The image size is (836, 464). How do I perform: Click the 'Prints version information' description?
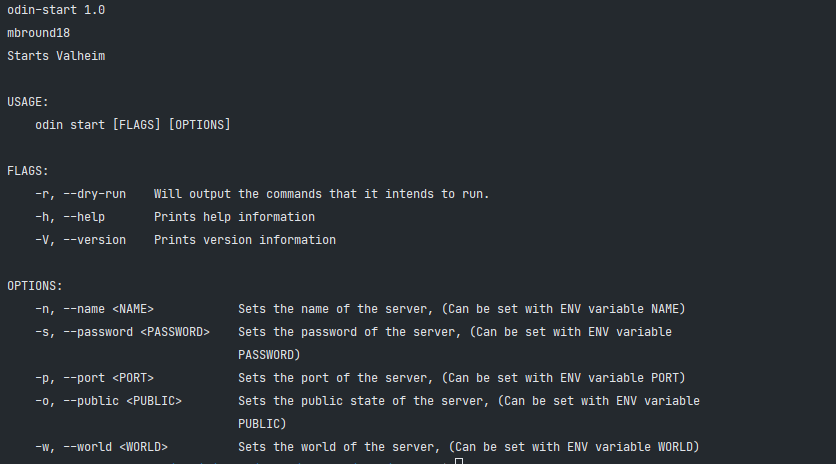(x=245, y=240)
